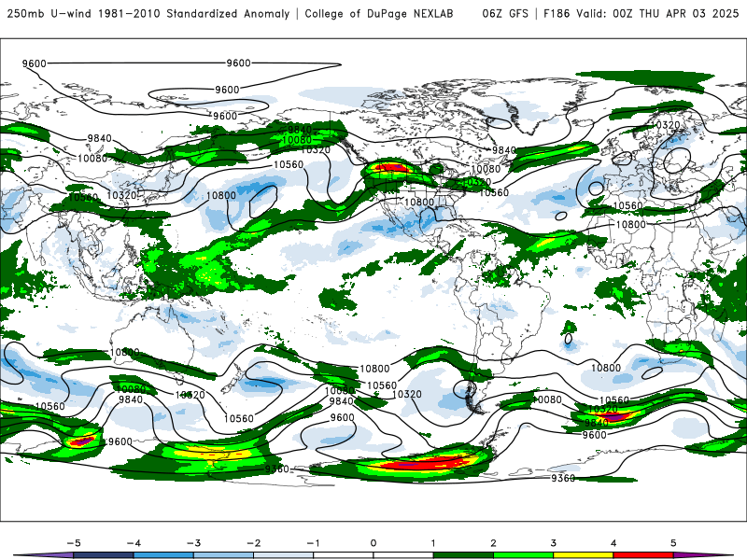Select the dark green color bar segment between 1 and 2
This screenshot has width=747, height=560.
tap(463, 555)
